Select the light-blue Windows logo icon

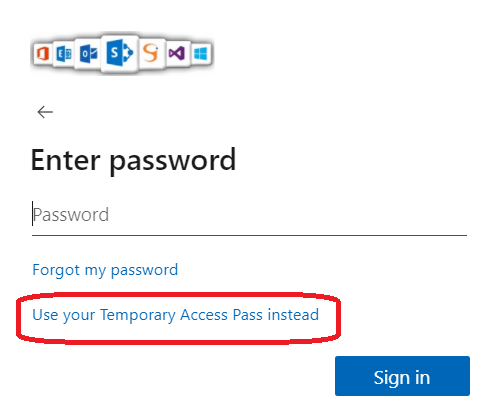(201, 53)
